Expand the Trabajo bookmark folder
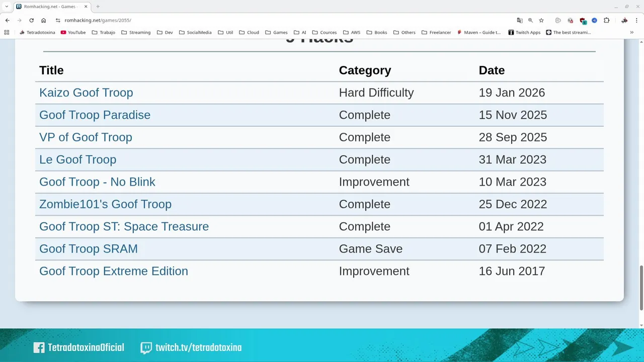The height and width of the screenshot is (362, 644). click(x=103, y=32)
